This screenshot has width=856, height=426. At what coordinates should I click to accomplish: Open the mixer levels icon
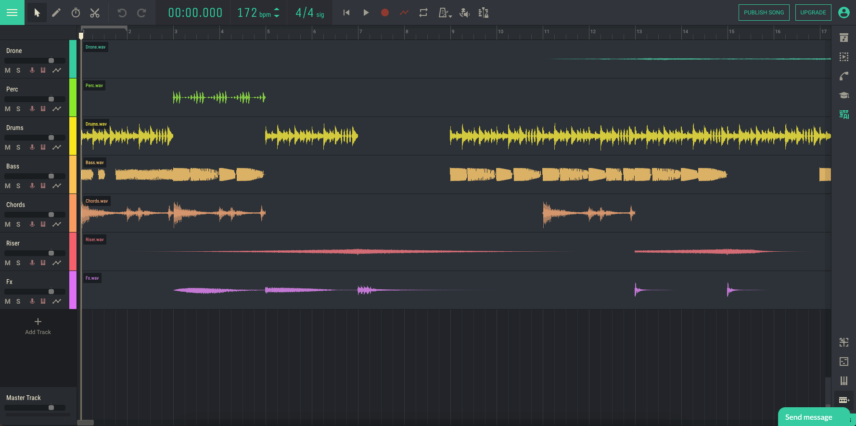pyautogui.click(x=483, y=13)
